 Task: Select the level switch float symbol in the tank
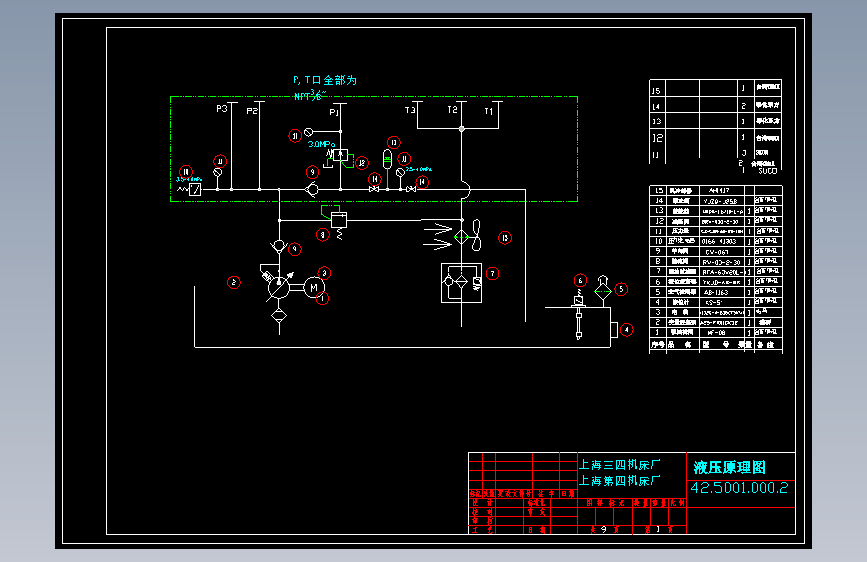[x=578, y=316]
